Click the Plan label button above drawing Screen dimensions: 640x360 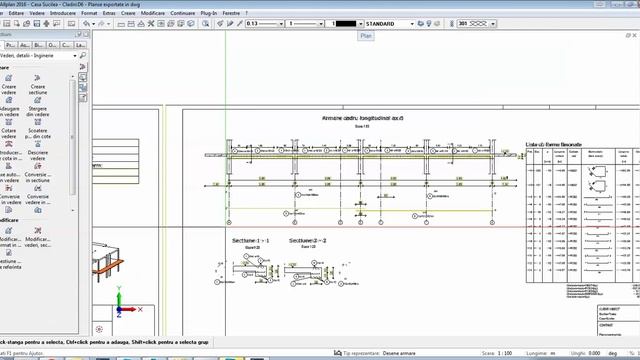[x=366, y=36]
